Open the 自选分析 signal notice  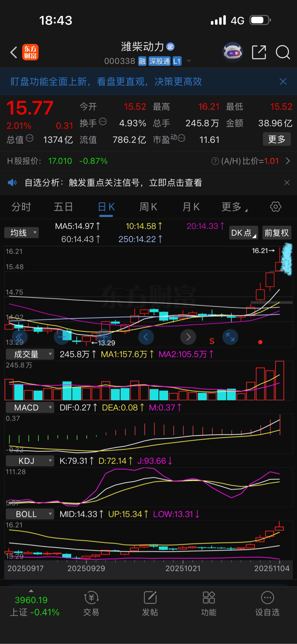click(113, 183)
